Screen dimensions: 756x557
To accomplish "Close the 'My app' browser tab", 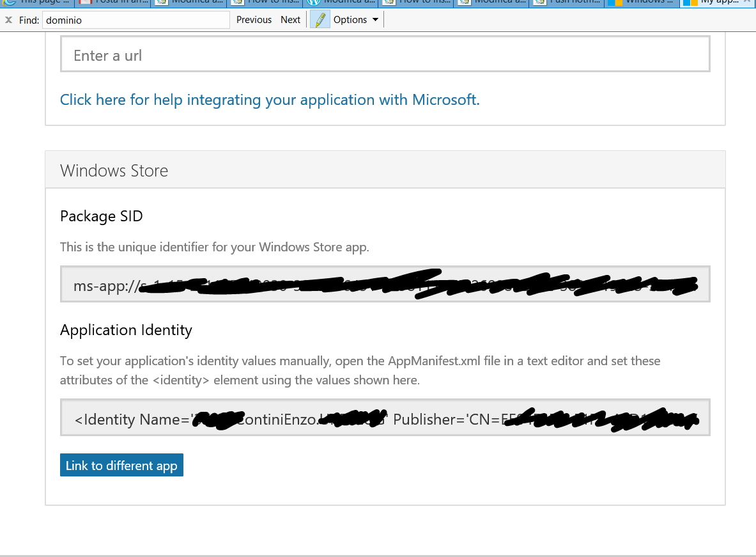I will 746,3.
